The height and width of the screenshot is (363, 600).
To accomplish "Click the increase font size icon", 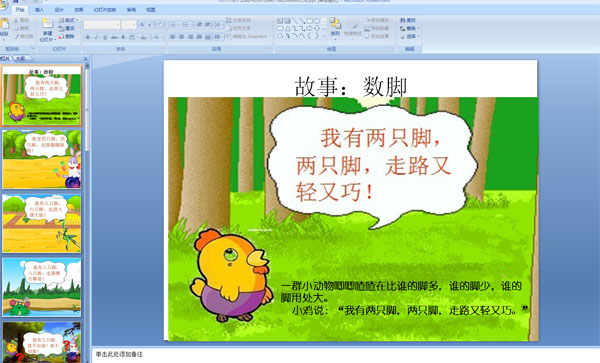I will pos(142,24).
